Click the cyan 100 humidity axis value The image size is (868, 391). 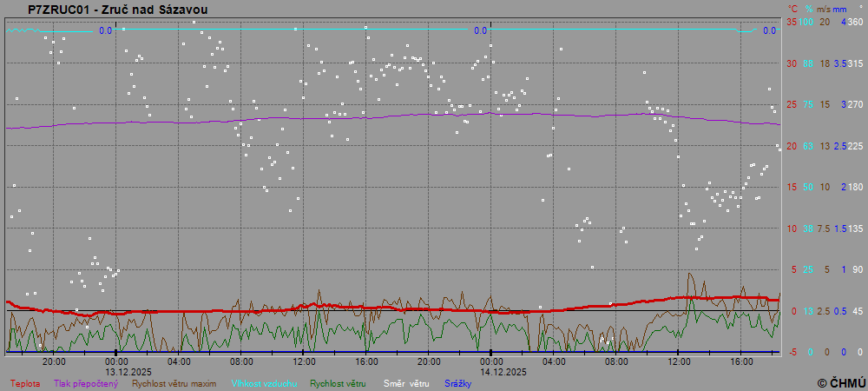(806, 22)
